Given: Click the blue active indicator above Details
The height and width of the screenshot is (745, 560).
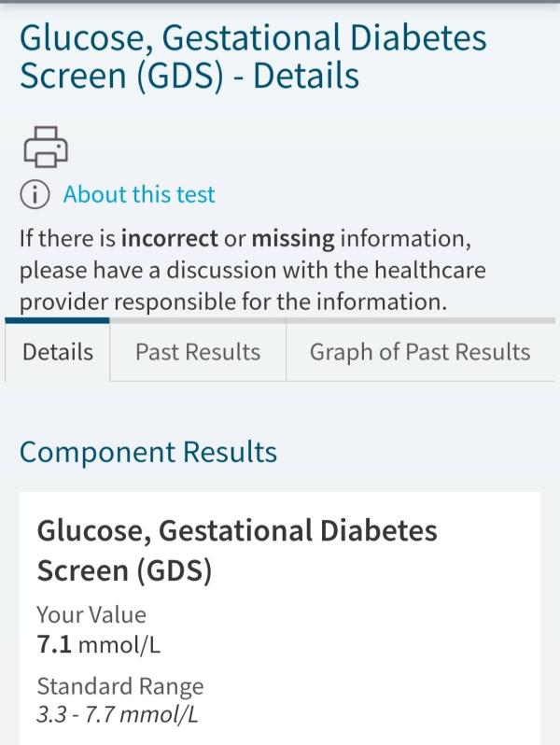Looking at the screenshot, I should tap(58, 321).
